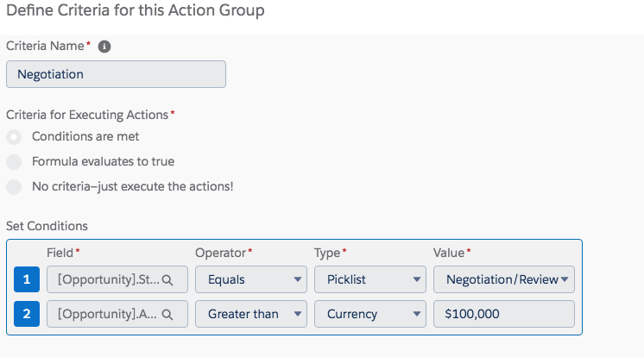Open the Greater than operator dropdown
The width and height of the screenshot is (644, 357).
tap(250, 314)
